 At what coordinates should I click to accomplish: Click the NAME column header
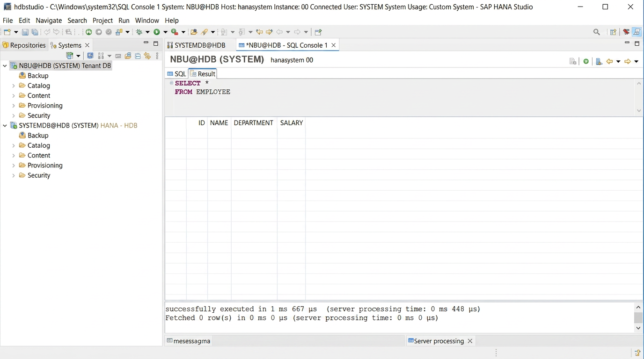coord(219,123)
